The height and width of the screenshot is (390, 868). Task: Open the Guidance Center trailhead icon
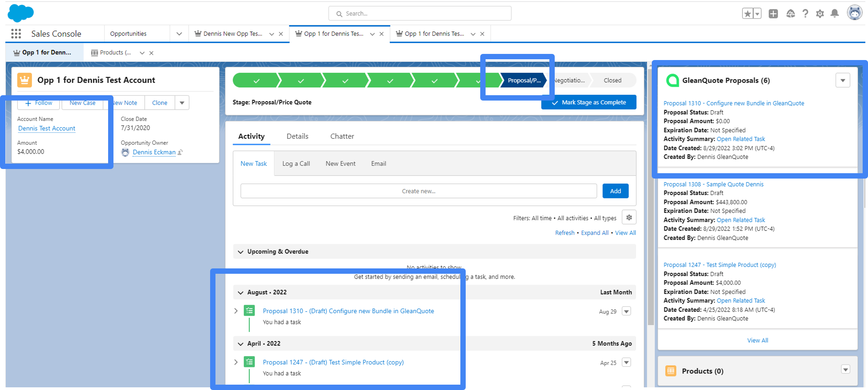click(x=791, y=13)
